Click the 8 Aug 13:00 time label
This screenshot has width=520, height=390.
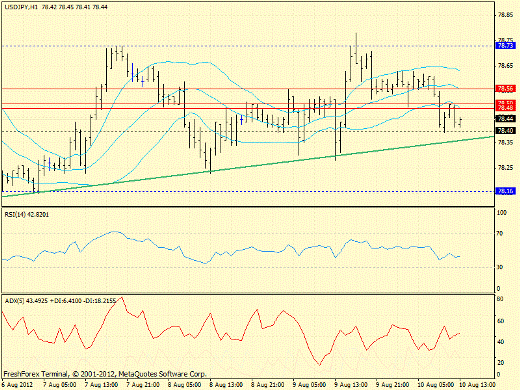click(226, 385)
